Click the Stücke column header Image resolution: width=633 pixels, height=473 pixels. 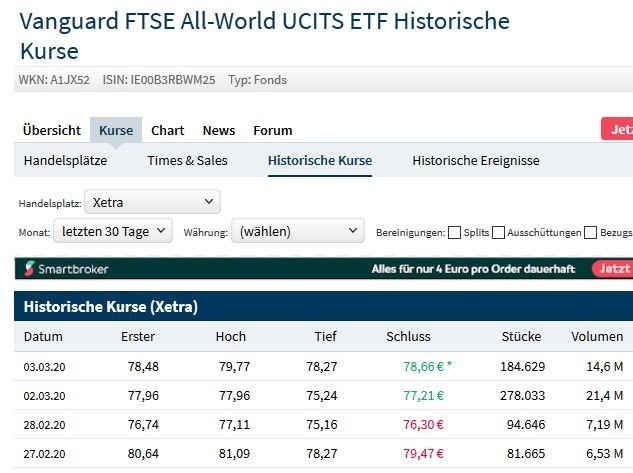tap(521, 337)
